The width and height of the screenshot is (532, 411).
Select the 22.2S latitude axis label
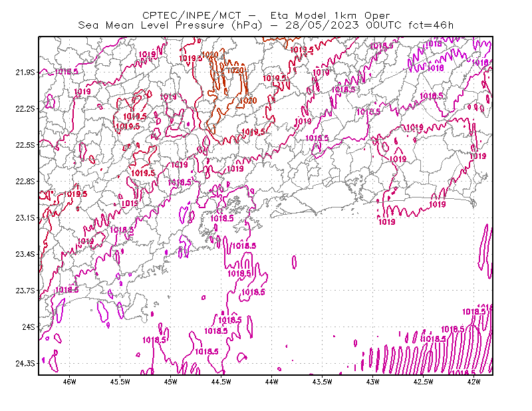[25, 108]
